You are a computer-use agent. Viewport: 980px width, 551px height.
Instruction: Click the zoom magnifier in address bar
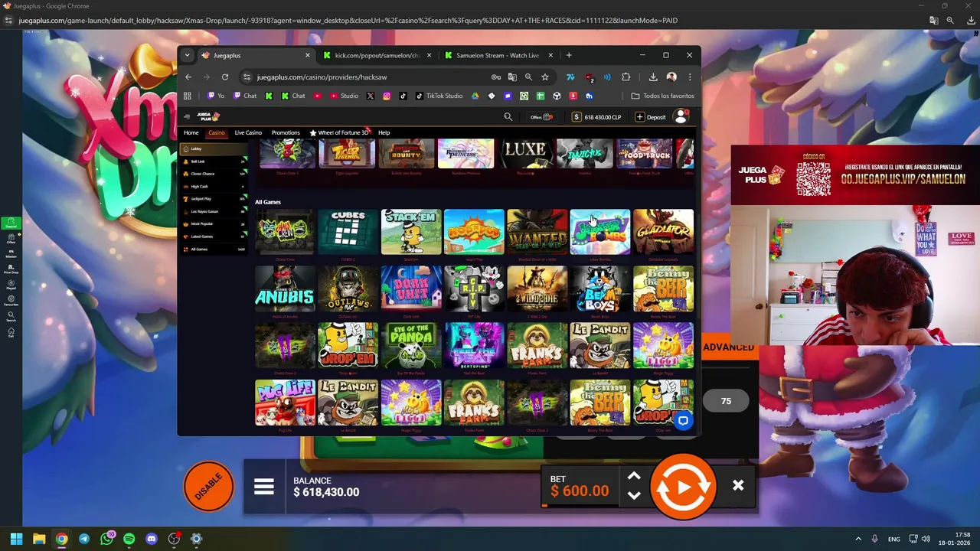coord(528,77)
